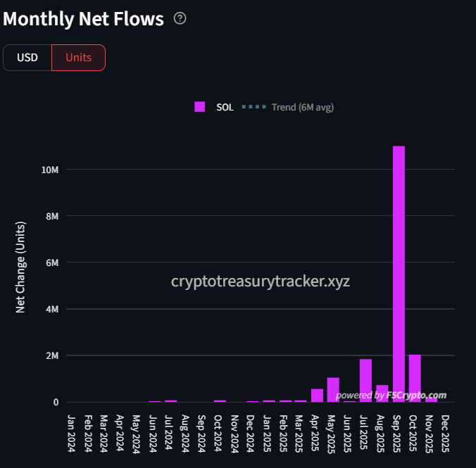Switch to USD view
Viewport: 476px width, 468px height.
pos(27,58)
